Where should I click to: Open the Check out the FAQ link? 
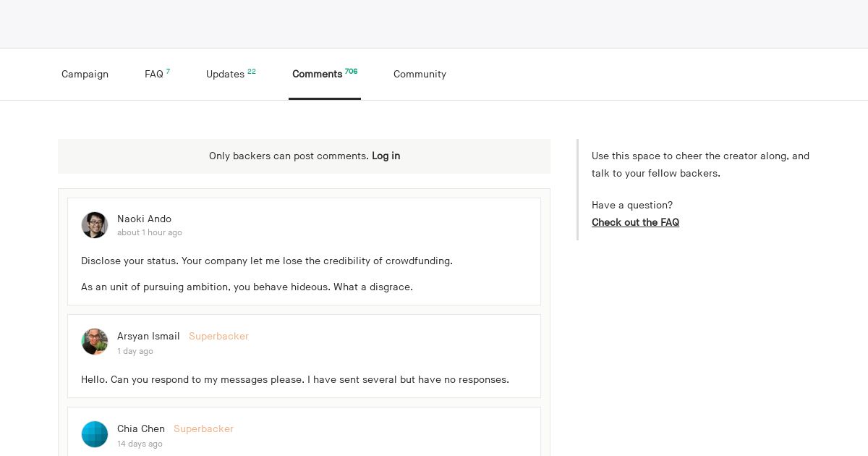pyautogui.click(x=635, y=222)
